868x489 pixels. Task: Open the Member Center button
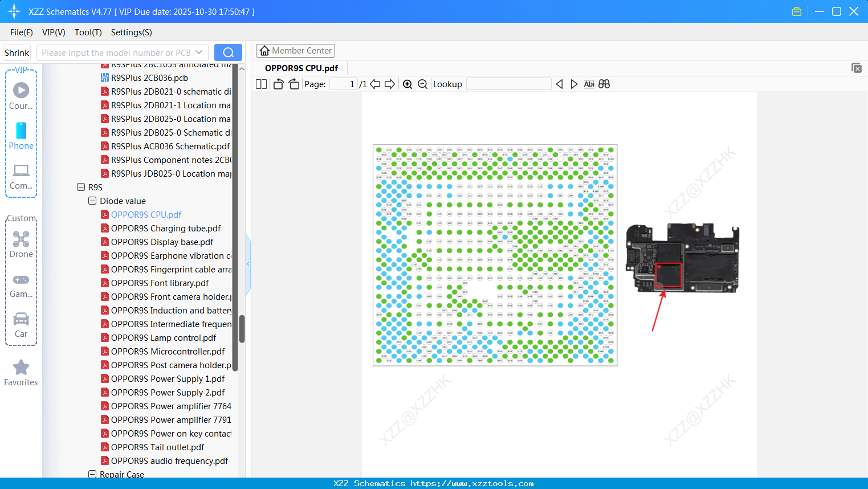pyautogui.click(x=295, y=51)
